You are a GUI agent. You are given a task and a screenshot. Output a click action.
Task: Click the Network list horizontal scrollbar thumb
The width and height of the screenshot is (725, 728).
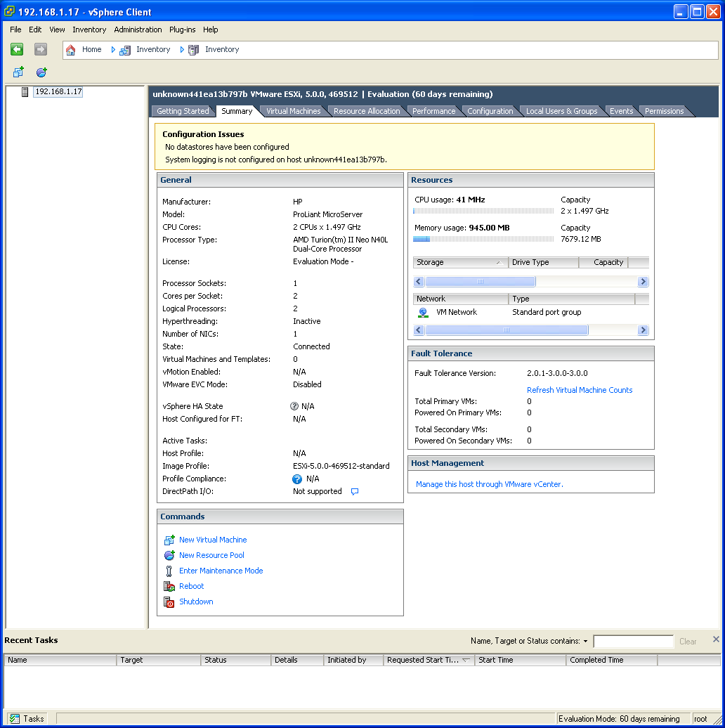click(507, 330)
